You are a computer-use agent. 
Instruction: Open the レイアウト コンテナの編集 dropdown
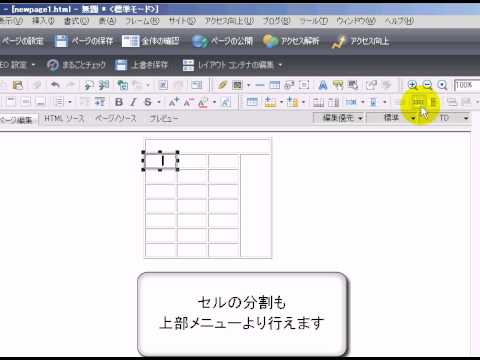(233, 65)
